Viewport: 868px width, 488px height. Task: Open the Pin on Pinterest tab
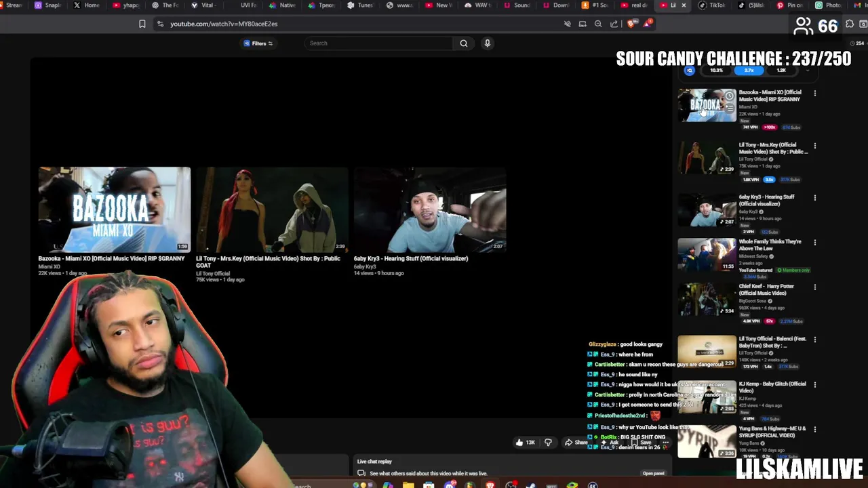[x=790, y=5]
